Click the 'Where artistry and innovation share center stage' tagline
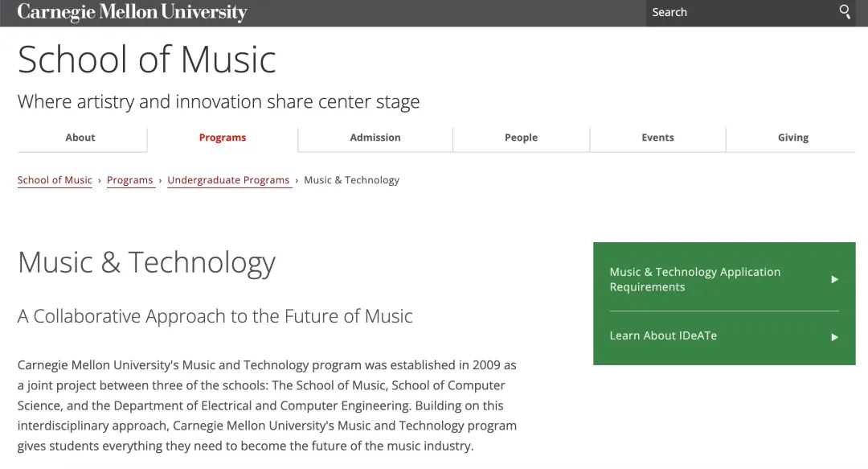Image resolution: width=868 pixels, height=469 pixels. coord(219,102)
